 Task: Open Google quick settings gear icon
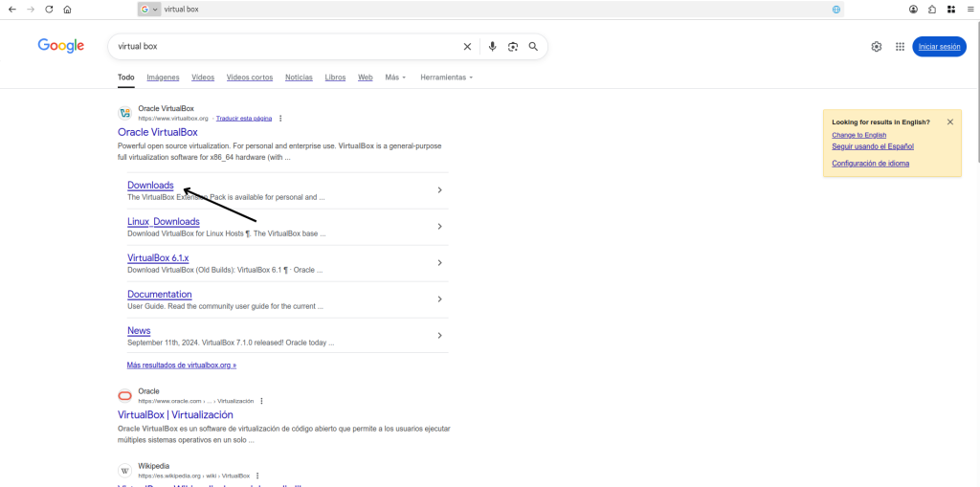pos(876,46)
